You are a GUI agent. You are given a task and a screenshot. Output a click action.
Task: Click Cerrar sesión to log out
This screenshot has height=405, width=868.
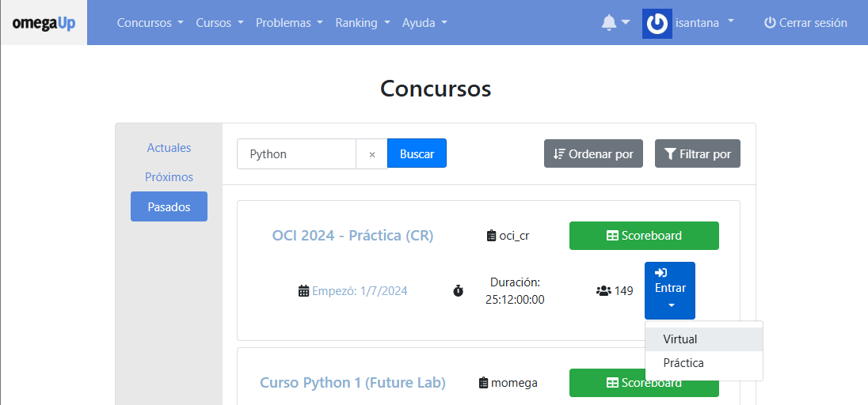pyautogui.click(x=805, y=23)
